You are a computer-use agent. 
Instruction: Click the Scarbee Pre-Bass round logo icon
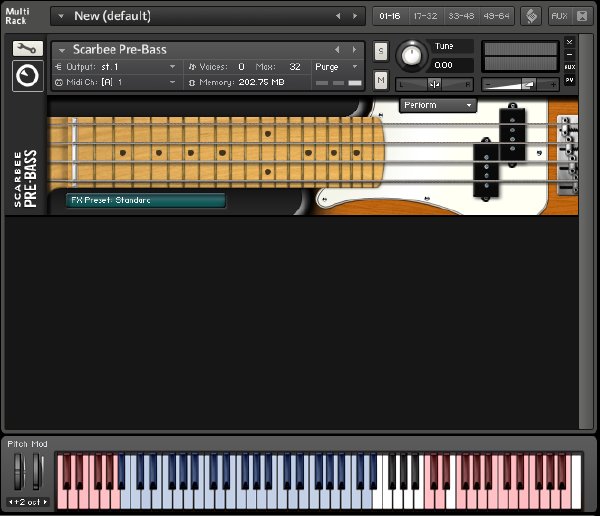pos(28,76)
